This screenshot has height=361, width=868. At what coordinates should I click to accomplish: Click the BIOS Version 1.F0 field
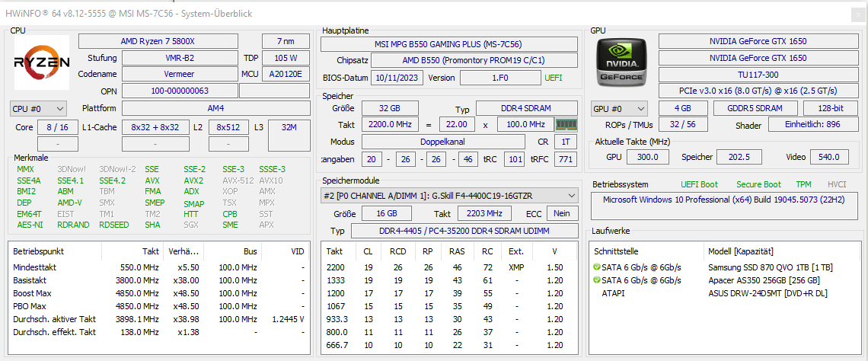pyautogui.click(x=500, y=78)
